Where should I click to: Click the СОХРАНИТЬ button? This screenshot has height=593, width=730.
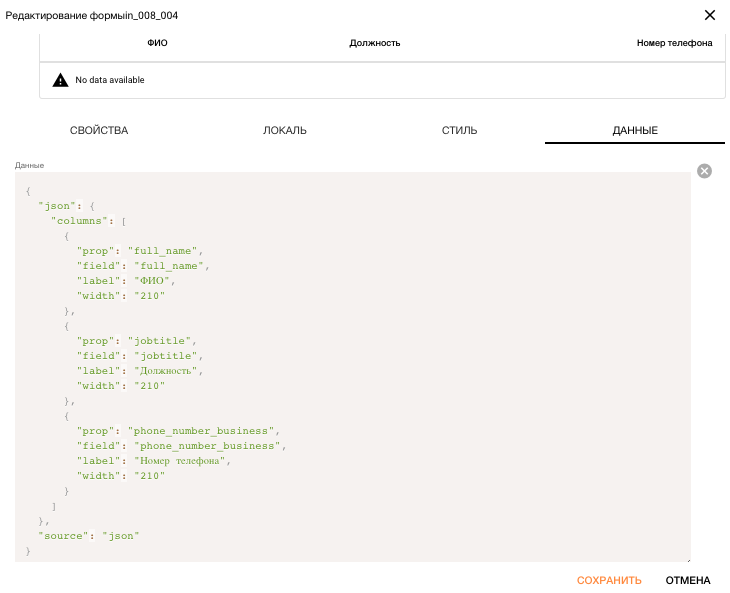tap(609, 580)
